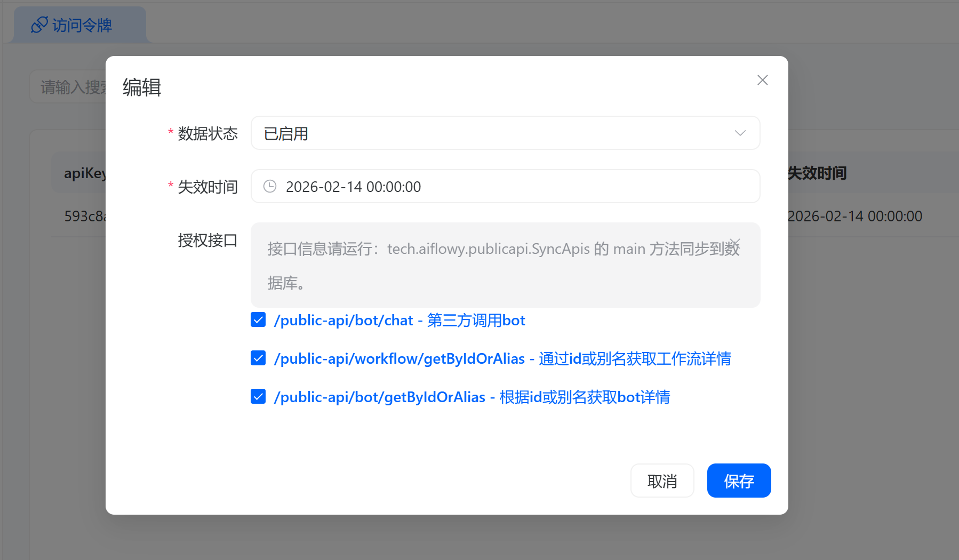Click the 根据id或别名获取bot详情 label
Viewport: 959px width, 560px height.
point(584,397)
